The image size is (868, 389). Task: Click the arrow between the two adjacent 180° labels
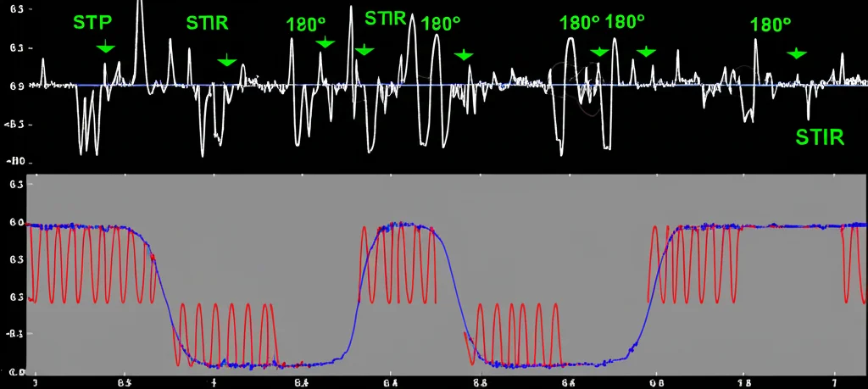599,52
